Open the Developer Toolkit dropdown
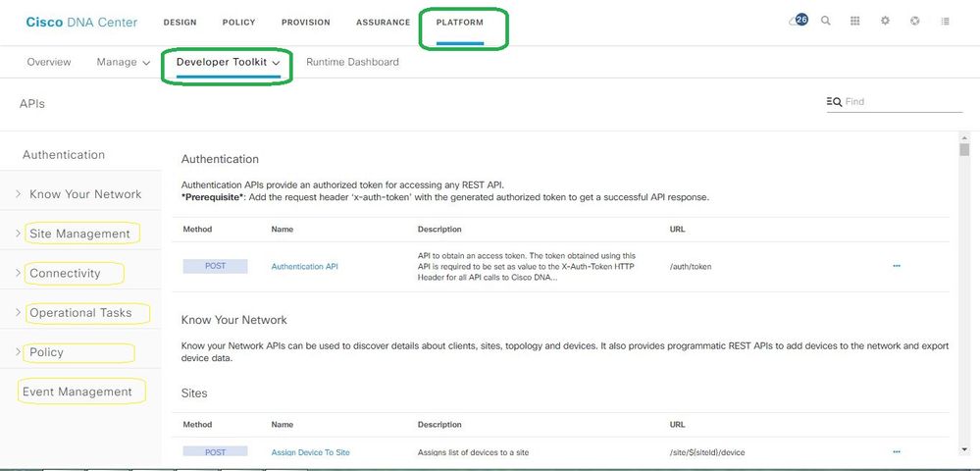This screenshot has width=980, height=471. 229,62
